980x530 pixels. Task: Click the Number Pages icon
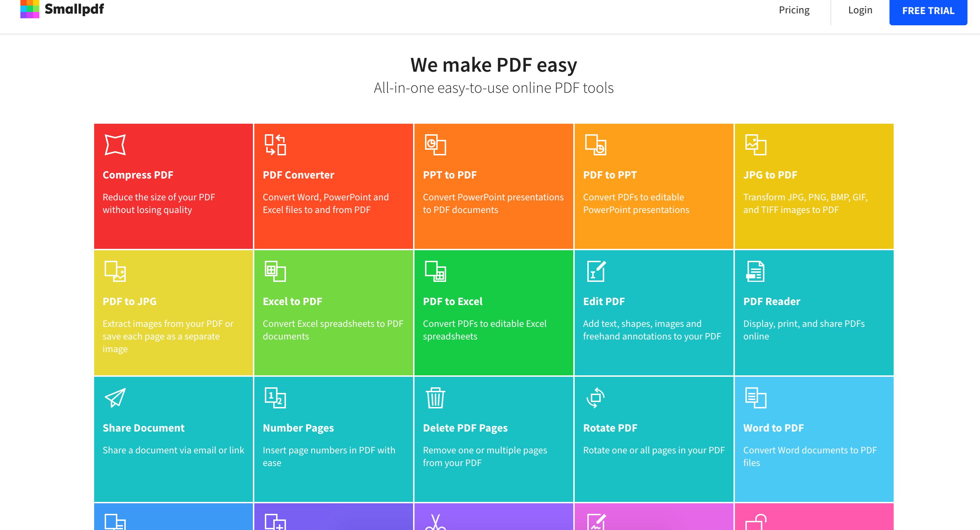click(x=275, y=397)
